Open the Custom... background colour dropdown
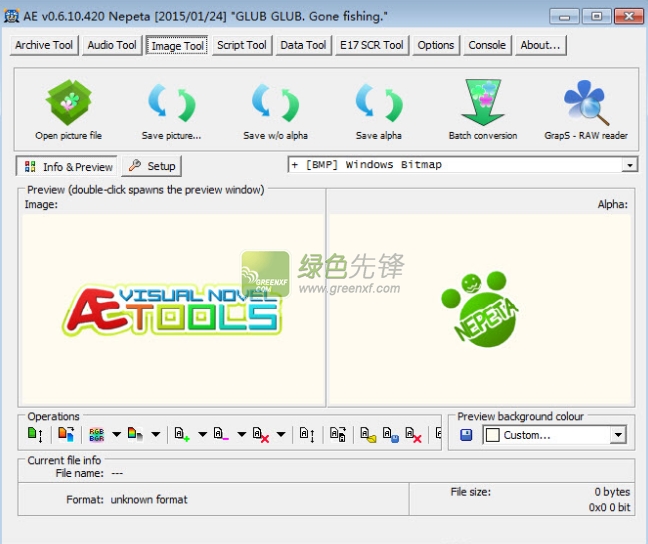648x544 pixels. pos(618,435)
